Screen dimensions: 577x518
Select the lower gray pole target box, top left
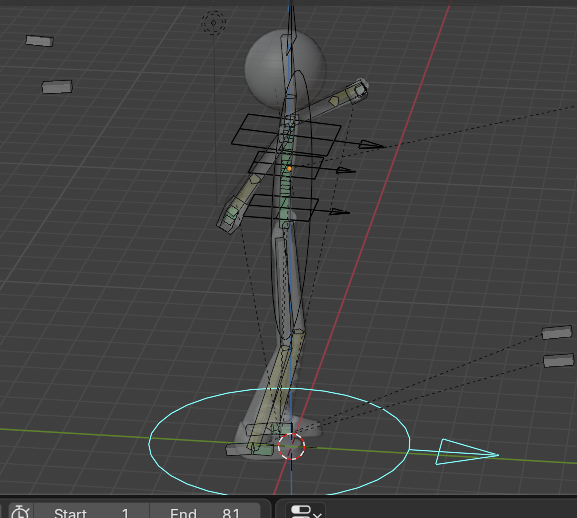pyautogui.click(x=57, y=87)
